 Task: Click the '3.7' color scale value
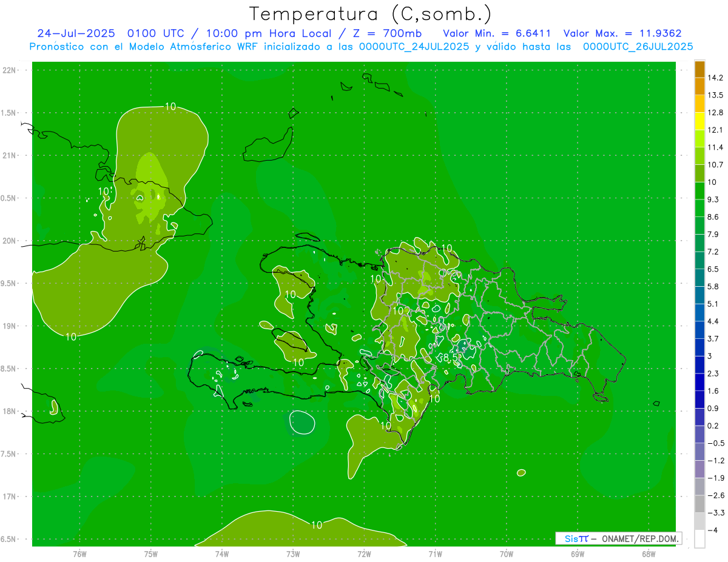click(x=713, y=339)
